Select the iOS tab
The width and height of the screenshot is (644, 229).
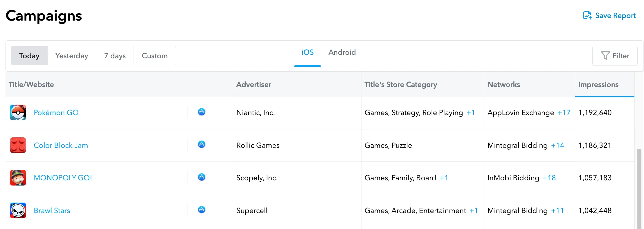[307, 52]
